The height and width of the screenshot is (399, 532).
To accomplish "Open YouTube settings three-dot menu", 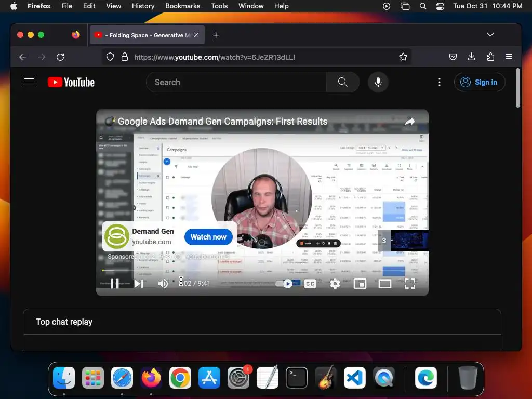I will 440,82.
